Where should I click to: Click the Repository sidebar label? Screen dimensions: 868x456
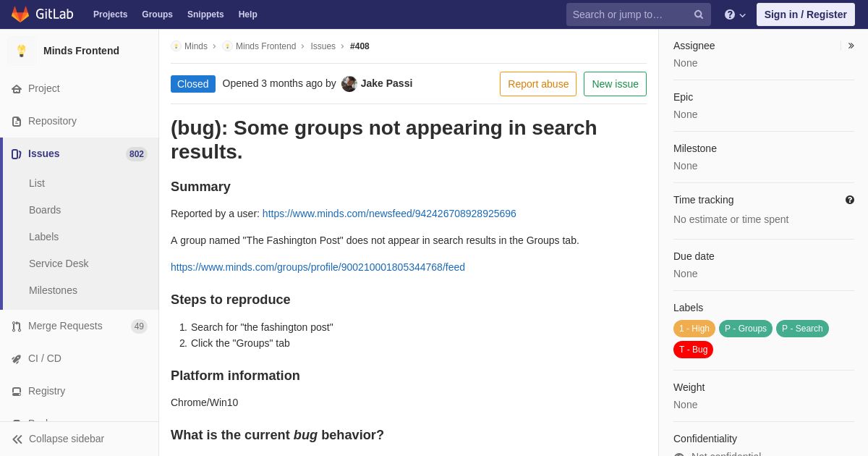click(52, 121)
